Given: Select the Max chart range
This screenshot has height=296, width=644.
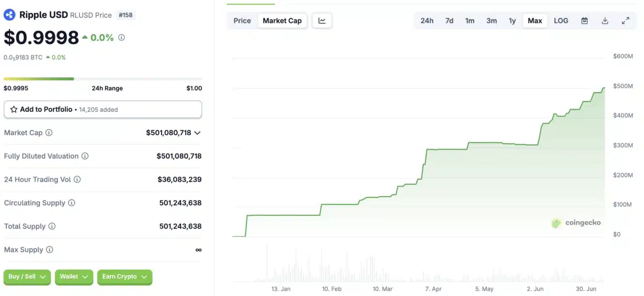Looking at the screenshot, I should pos(535,21).
